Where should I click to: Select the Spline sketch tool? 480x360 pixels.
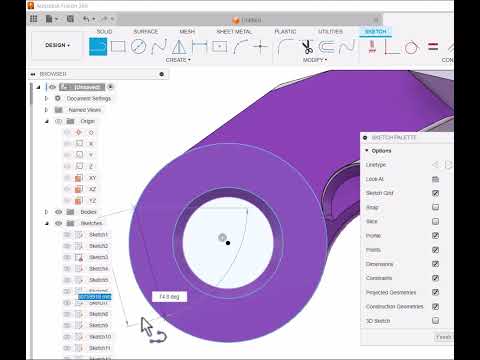[x=159, y=47]
